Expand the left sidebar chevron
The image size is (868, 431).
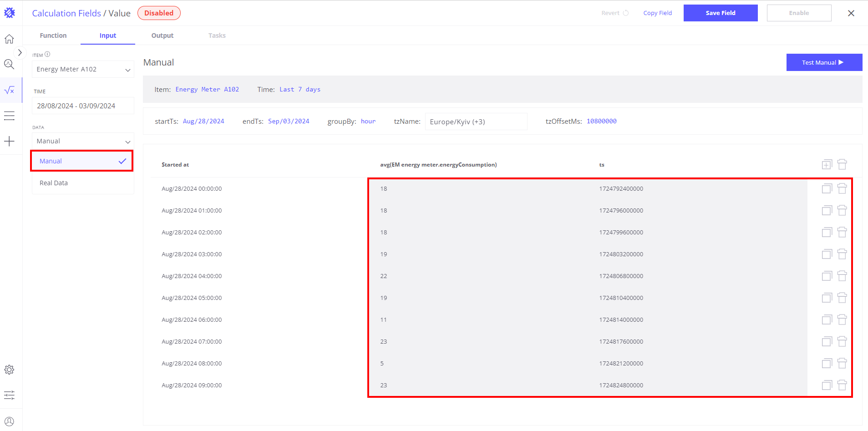coord(20,53)
